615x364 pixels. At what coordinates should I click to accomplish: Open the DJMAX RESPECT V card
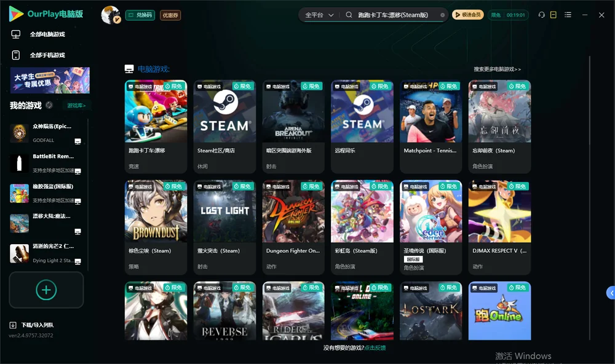[x=499, y=227]
